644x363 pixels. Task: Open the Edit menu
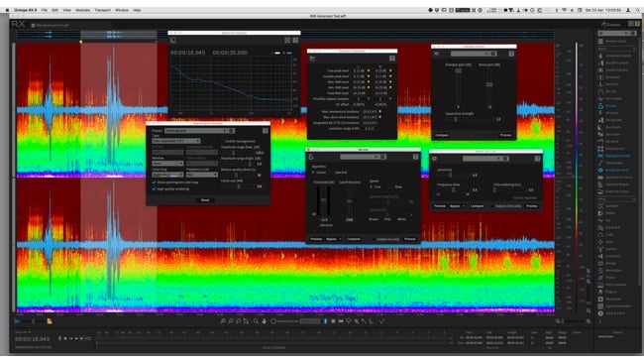[55, 10]
